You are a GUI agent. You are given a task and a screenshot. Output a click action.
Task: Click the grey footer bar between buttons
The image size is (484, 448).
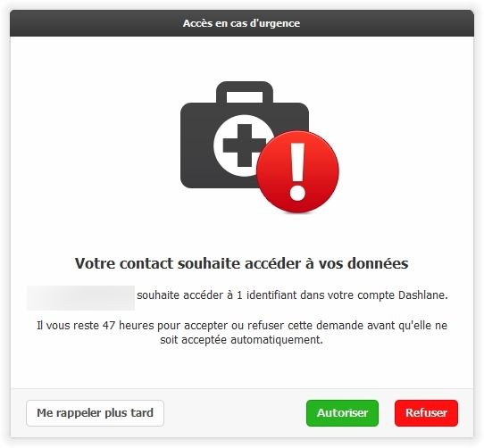235,413
